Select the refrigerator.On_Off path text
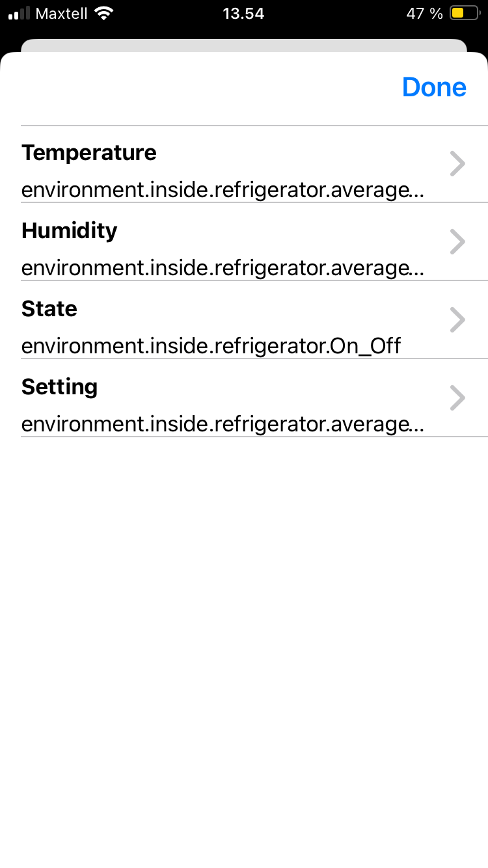This screenshot has width=488, height=868. 211,346
